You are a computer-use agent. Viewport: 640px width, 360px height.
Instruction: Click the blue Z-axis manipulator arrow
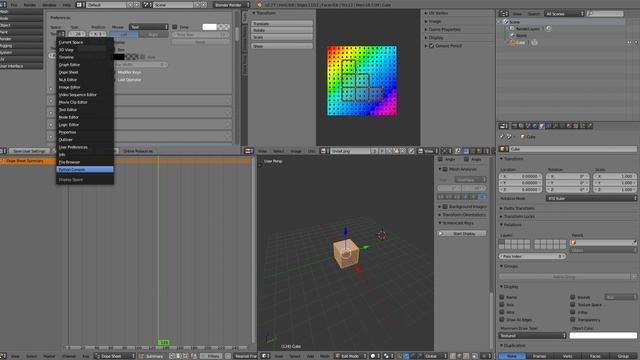(346, 231)
